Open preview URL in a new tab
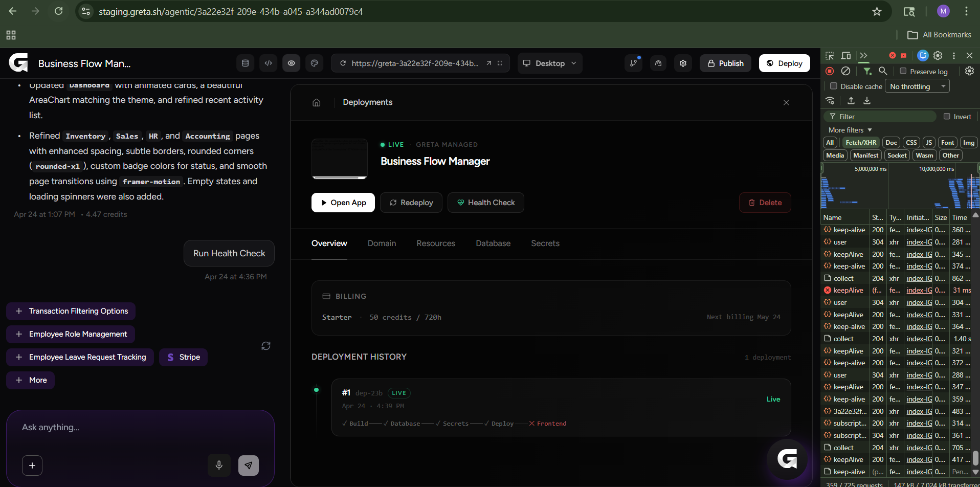This screenshot has width=980, height=487. pos(489,63)
